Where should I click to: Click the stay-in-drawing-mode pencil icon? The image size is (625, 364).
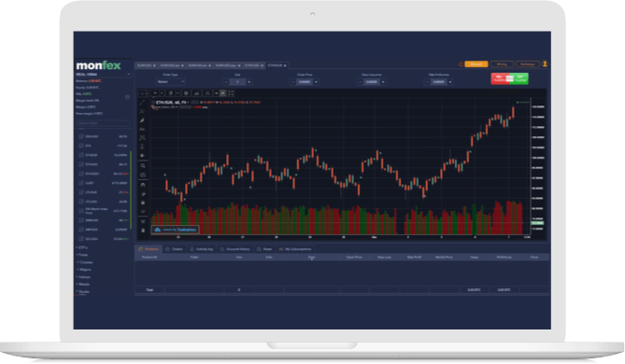click(x=143, y=194)
